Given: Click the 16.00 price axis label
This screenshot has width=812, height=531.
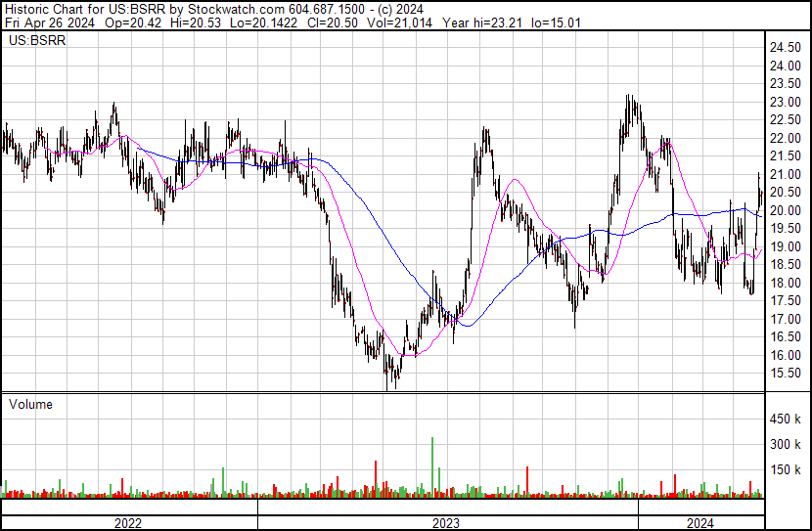Looking at the screenshot, I should pyautogui.click(x=785, y=356).
